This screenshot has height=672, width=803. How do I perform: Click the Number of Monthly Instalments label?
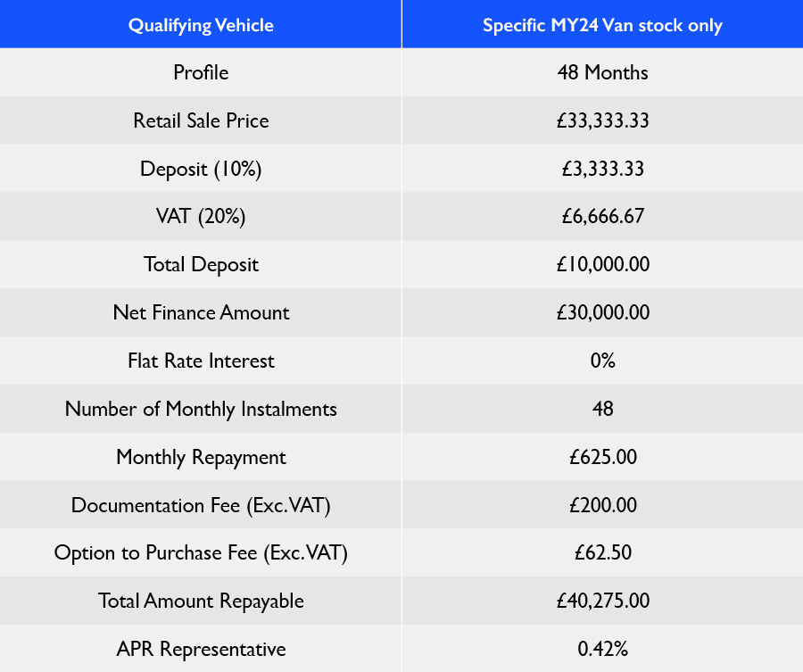201,410
